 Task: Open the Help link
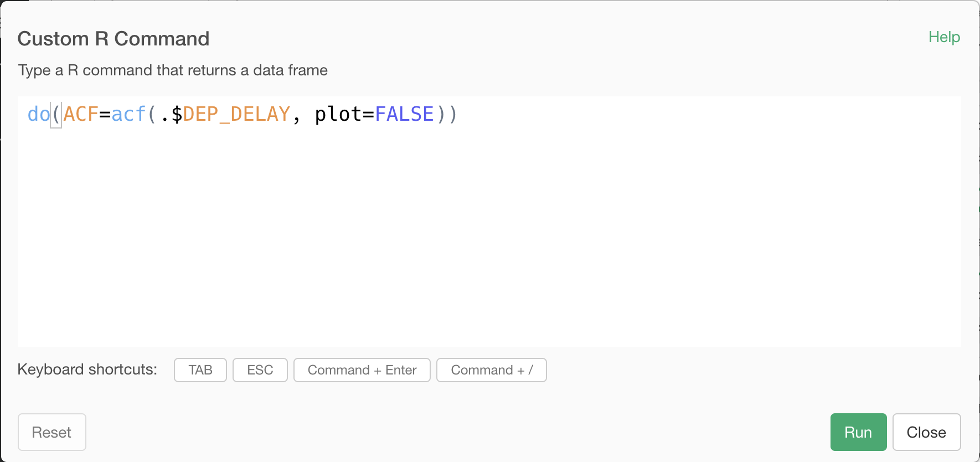click(x=944, y=37)
